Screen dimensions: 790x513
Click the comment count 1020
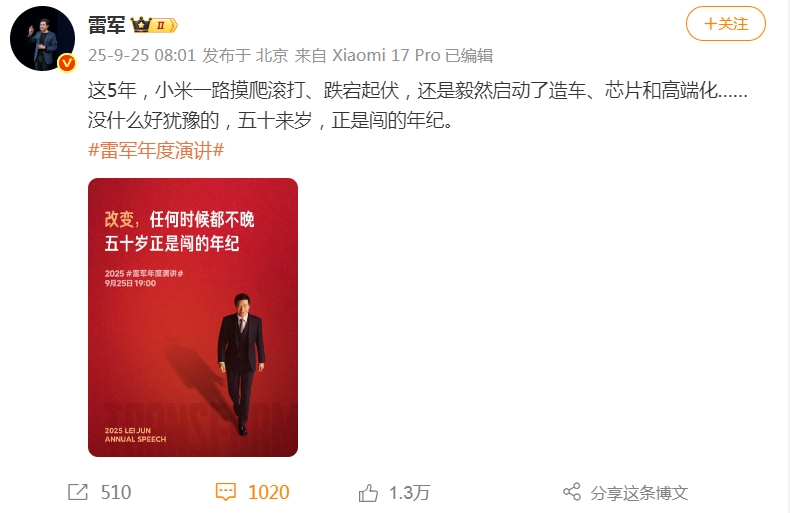click(x=269, y=492)
